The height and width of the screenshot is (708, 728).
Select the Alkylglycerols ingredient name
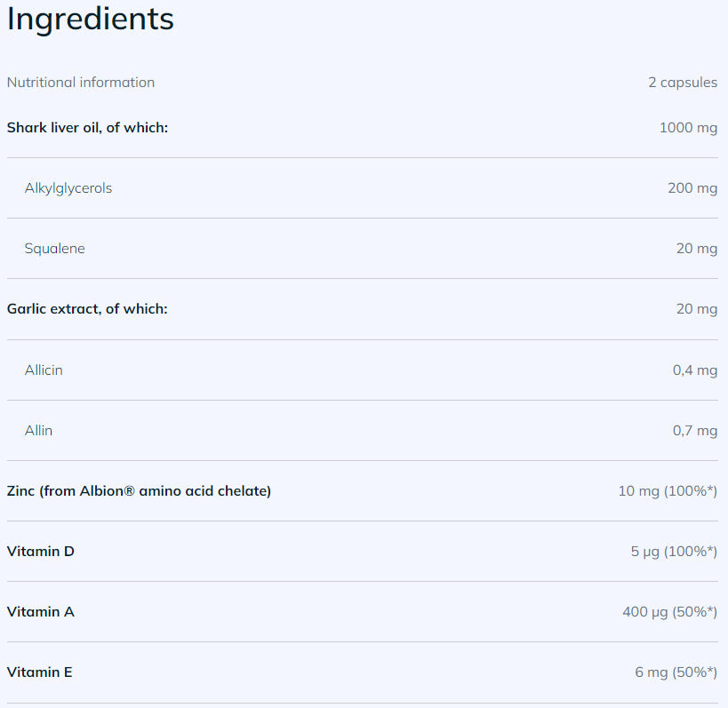point(68,188)
